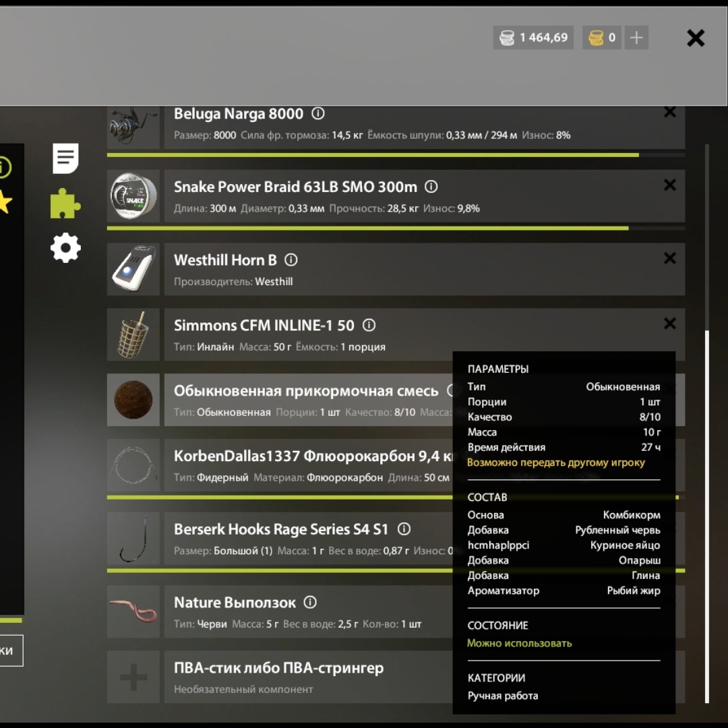Click the Ручная работа category text
The width and height of the screenshot is (728, 728).
coord(503,696)
